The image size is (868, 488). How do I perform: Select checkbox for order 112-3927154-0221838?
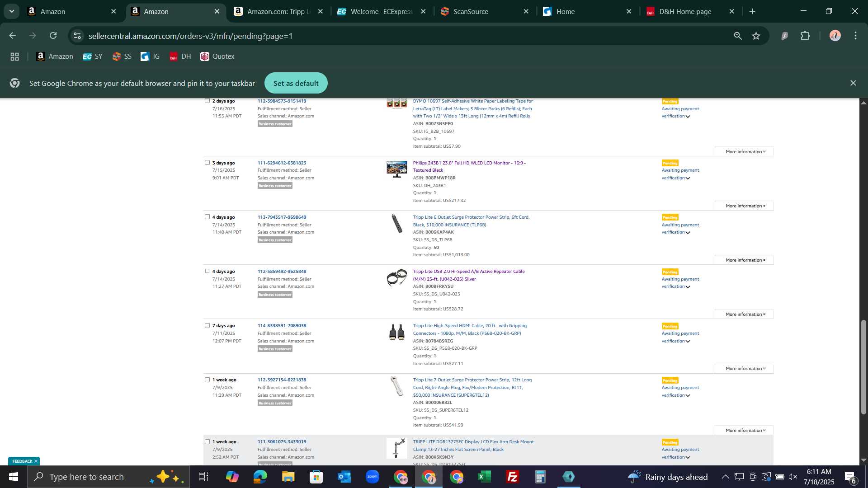(x=207, y=380)
